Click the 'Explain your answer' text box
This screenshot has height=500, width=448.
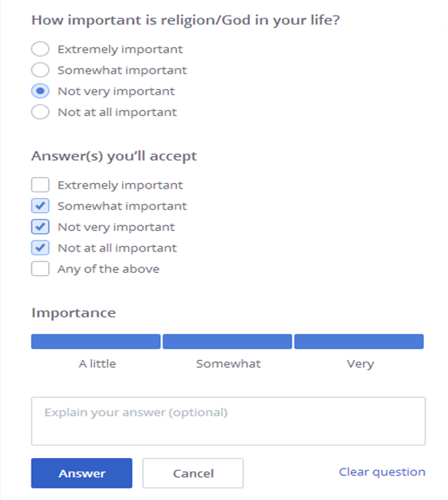[x=228, y=421]
